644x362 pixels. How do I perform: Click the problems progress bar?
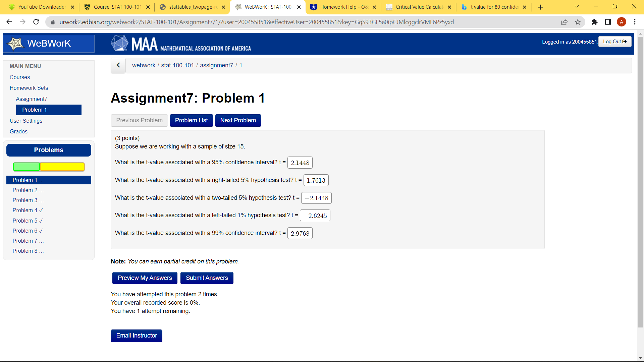(49, 167)
